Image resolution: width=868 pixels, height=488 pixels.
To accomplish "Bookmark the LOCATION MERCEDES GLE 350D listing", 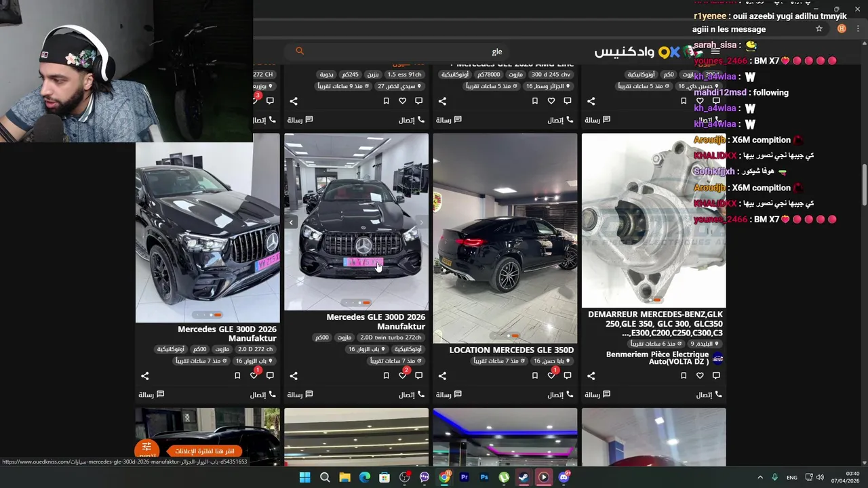I will (x=535, y=375).
